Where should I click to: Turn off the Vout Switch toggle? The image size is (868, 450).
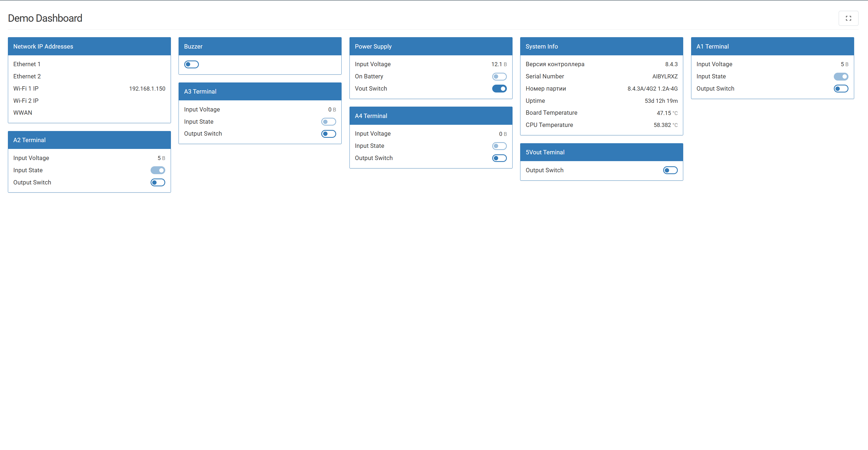pos(499,89)
